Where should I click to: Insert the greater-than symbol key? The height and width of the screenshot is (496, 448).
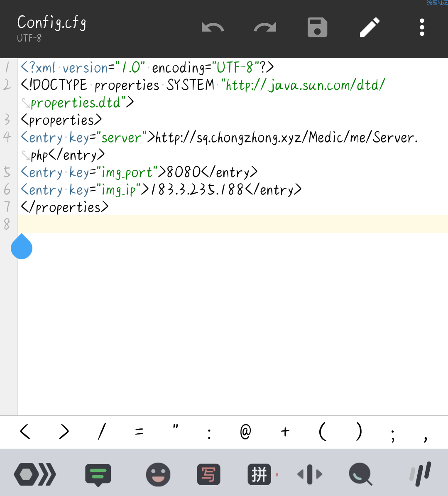click(64, 432)
